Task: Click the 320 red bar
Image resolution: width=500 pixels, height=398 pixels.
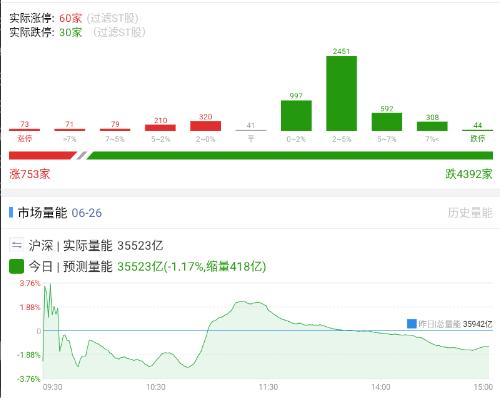Action: [x=205, y=126]
